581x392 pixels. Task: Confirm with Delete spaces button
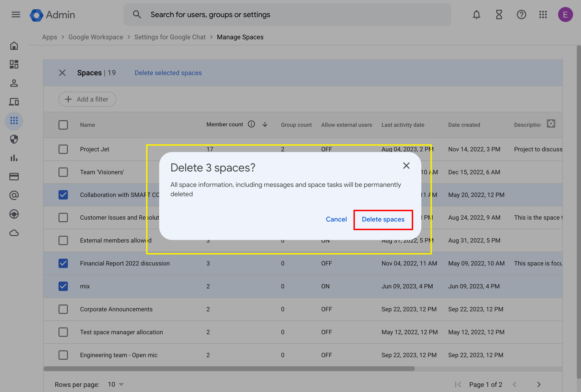(383, 220)
